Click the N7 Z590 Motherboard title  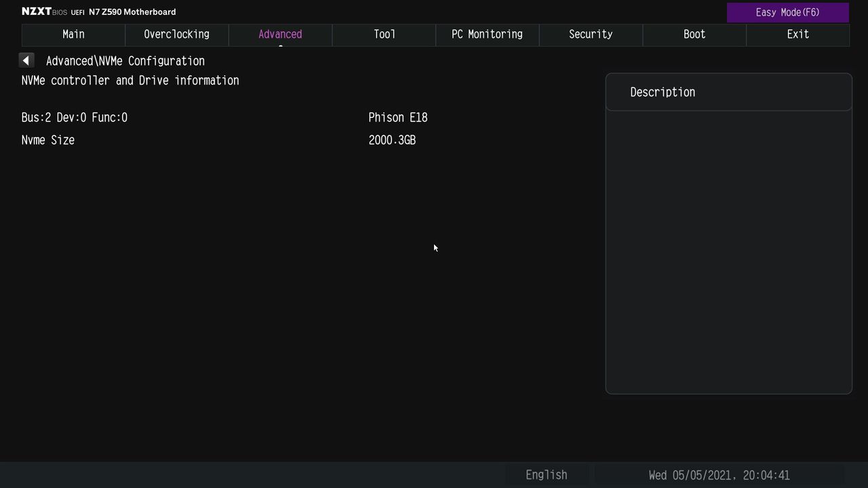click(x=132, y=12)
